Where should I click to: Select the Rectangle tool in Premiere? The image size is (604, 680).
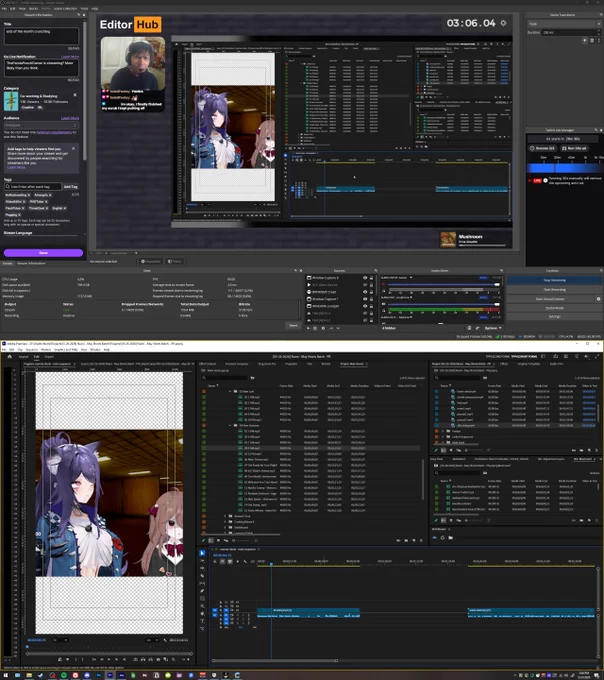click(202, 598)
